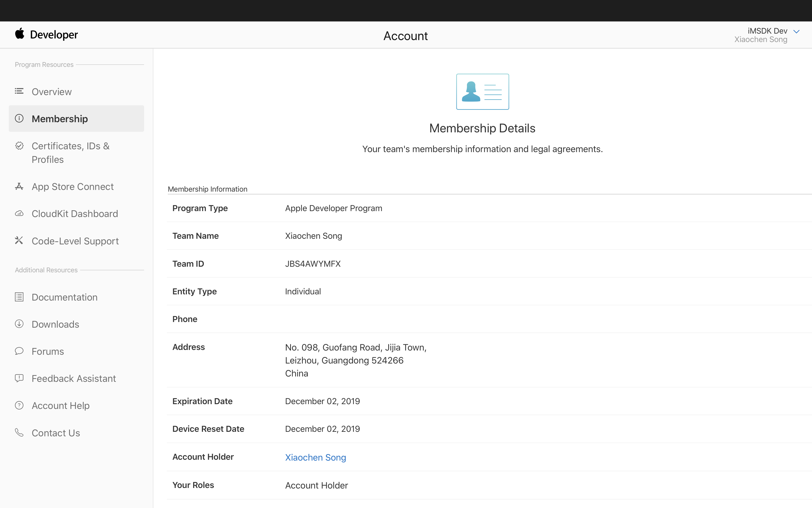Click the Apple Developer Program value
Image resolution: width=812 pixels, height=508 pixels.
[x=334, y=208]
